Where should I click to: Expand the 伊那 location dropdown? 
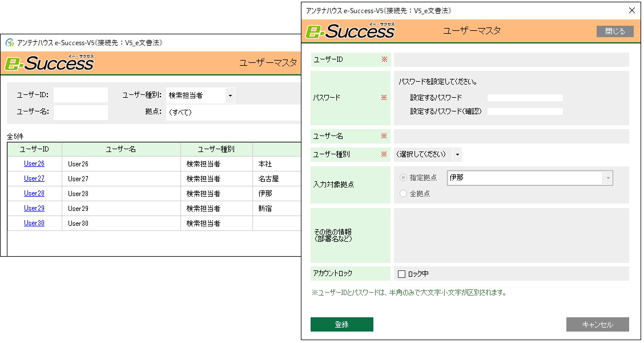607,178
